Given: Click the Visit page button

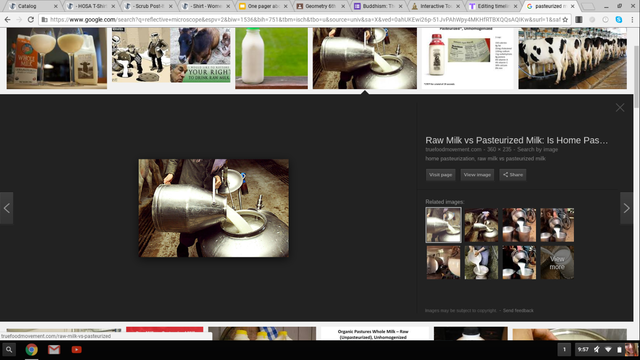Looking at the screenshot, I should pyautogui.click(x=440, y=175).
